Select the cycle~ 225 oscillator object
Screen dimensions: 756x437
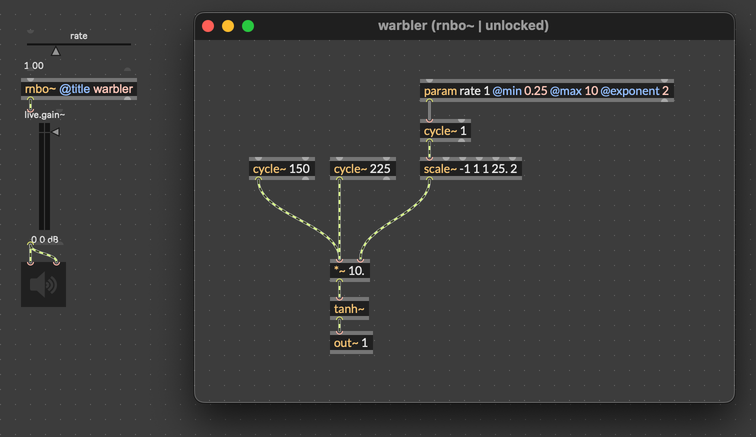pos(362,169)
